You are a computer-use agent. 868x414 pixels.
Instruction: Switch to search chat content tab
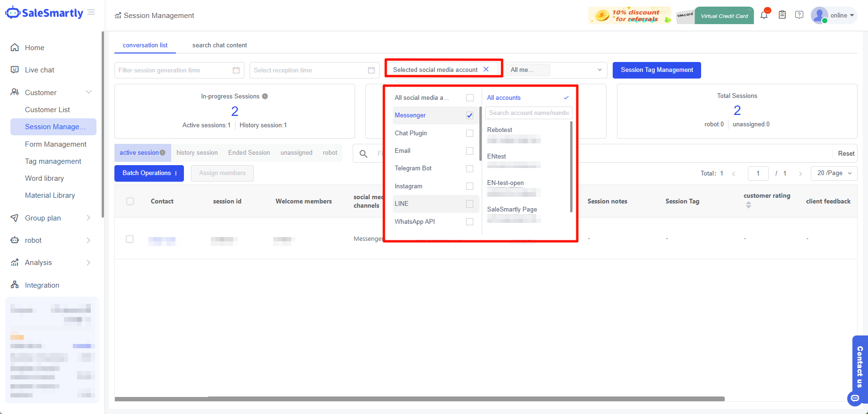pos(219,45)
